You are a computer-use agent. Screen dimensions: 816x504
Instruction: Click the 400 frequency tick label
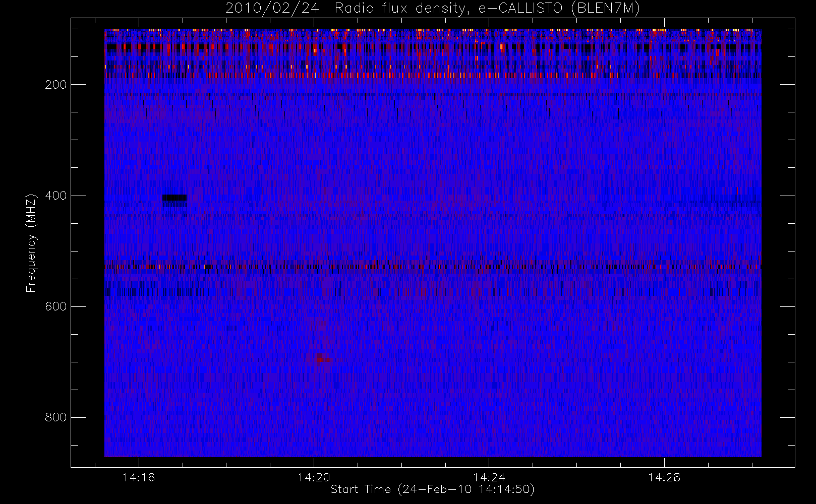click(56, 196)
